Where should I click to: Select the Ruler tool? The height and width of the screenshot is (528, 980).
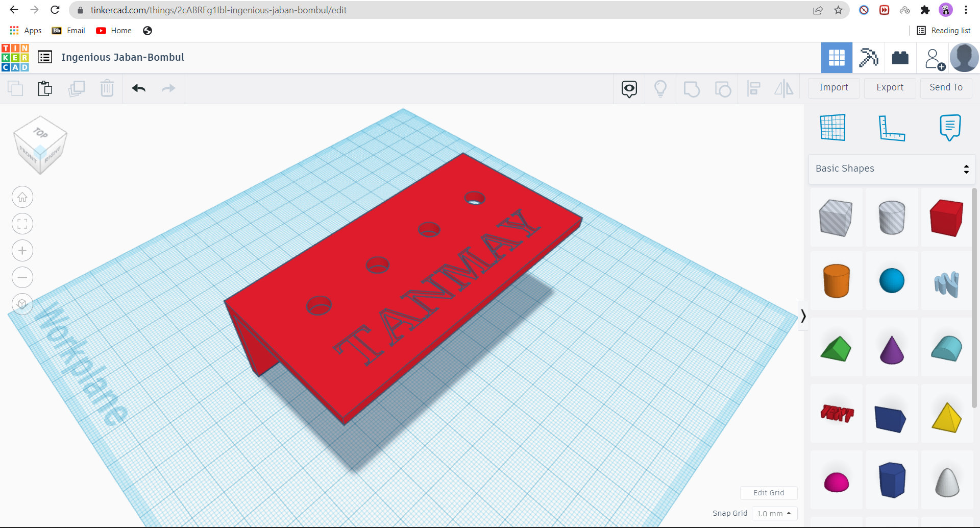(892, 128)
